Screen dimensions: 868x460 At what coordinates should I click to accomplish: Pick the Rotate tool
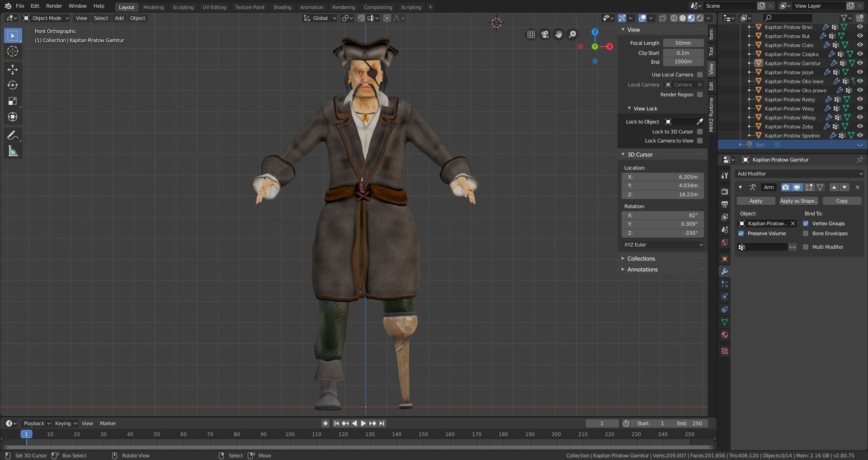pyautogui.click(x=13, y=85)
